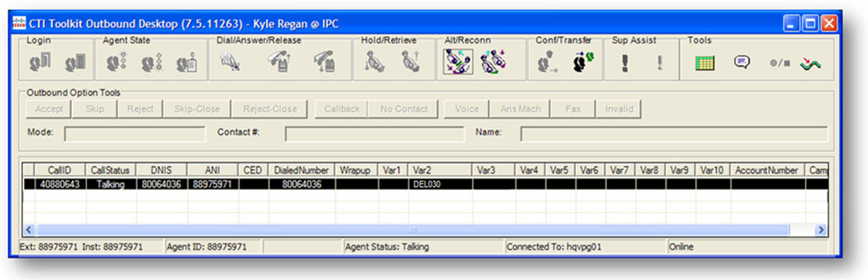Viewport: 868px width, 280px height.
Task: Open the green statistics grid tool
Action: pyautogui.click(x=704, y=63)
